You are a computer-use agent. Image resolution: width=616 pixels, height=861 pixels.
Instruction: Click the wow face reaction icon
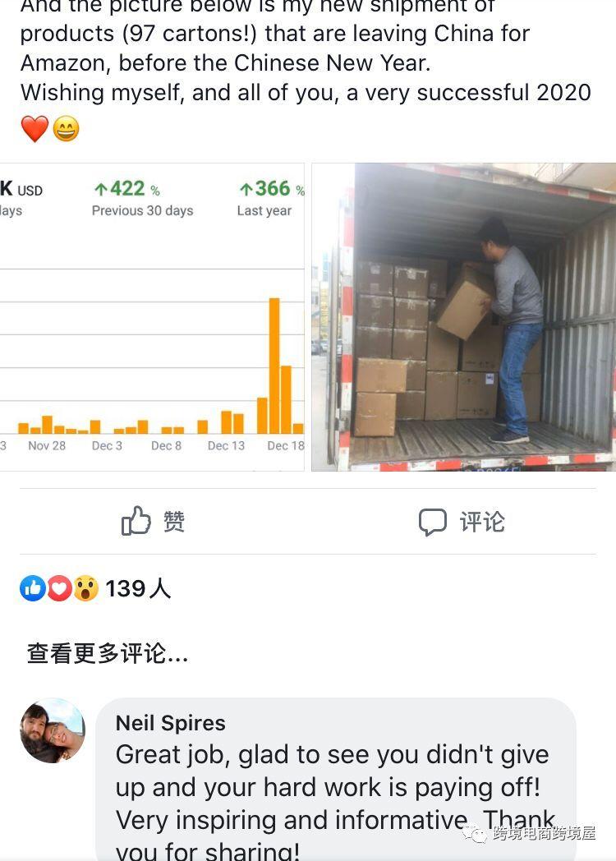[85, 588]
